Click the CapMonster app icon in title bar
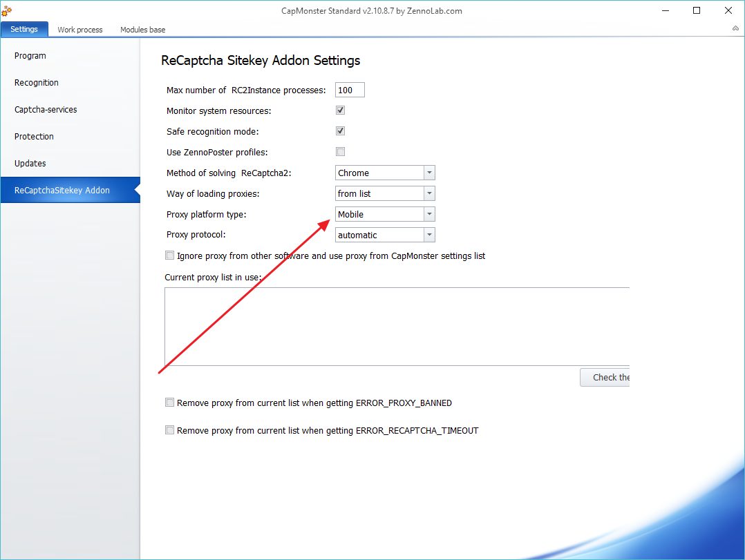Viewport: 745px width, 560px height. pyautogui.click(x=6, y=10)
